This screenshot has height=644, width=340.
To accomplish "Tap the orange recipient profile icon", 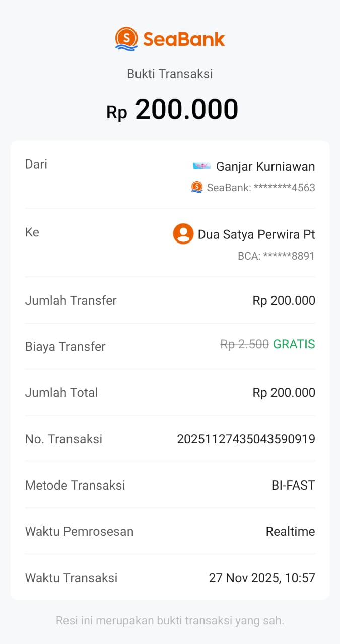I will coord(183,234).
